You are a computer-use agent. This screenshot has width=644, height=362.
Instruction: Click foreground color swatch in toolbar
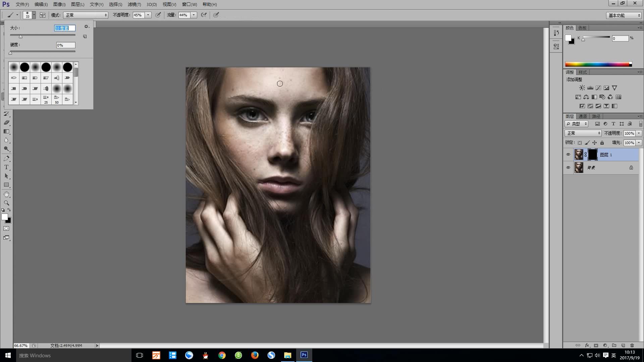coord(4,217)
